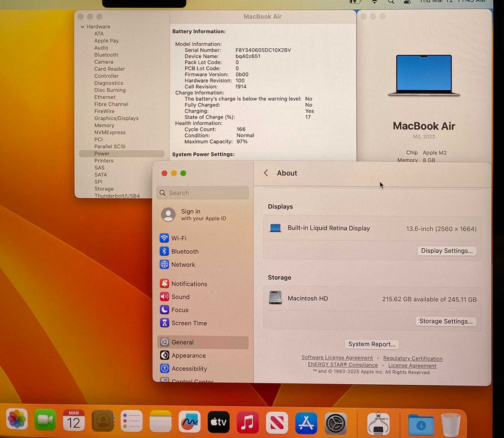The height and width of the screenshot is (438, 504).
Task: Select Storage in System Information hardware list
Action: click(x=104, y=189)
